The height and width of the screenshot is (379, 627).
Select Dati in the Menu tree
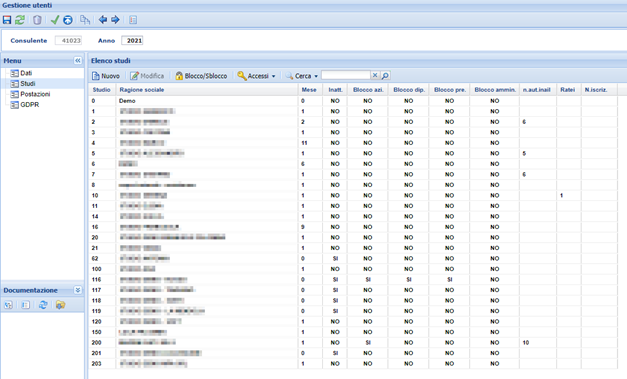(x=26, y=73)
